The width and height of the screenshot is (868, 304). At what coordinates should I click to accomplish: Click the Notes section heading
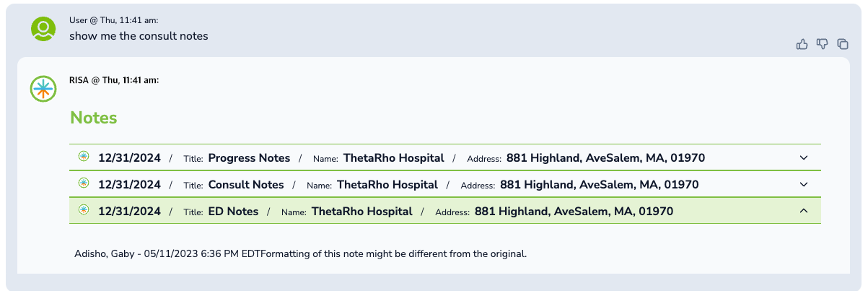click(x=94, y=118)
